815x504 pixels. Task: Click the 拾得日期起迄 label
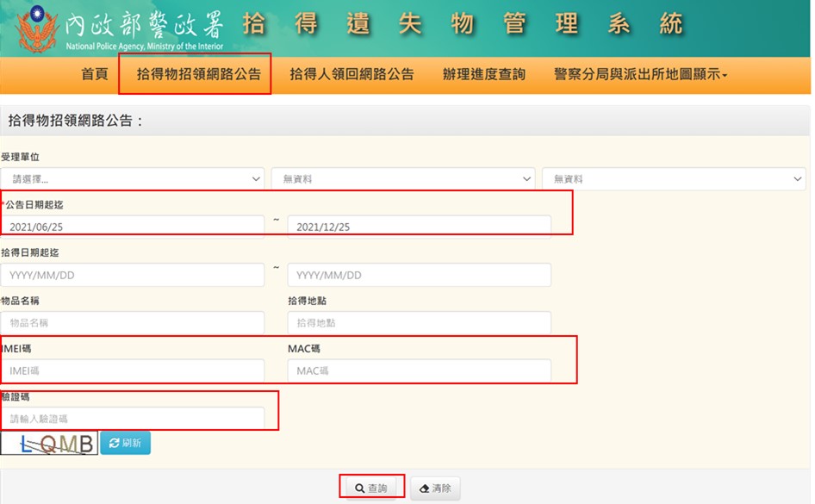(x=29, y=252)
